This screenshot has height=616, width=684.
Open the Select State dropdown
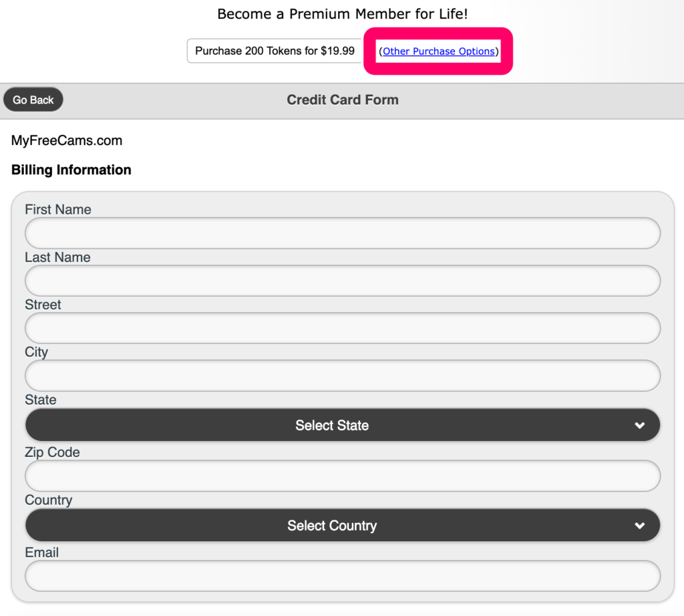332,426
